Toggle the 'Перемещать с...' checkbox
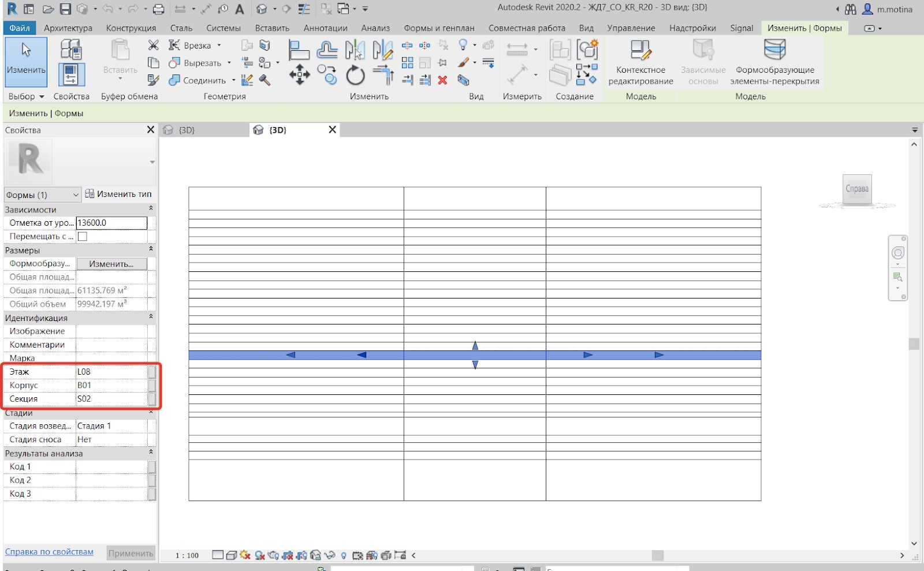The height and width of the screenshot is (571, 924). (83, 236)
